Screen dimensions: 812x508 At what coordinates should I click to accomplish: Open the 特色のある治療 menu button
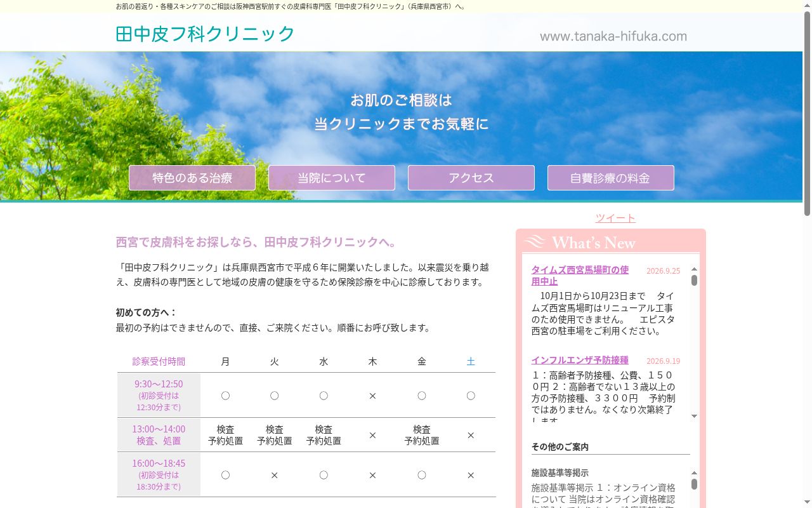(192, 178)
